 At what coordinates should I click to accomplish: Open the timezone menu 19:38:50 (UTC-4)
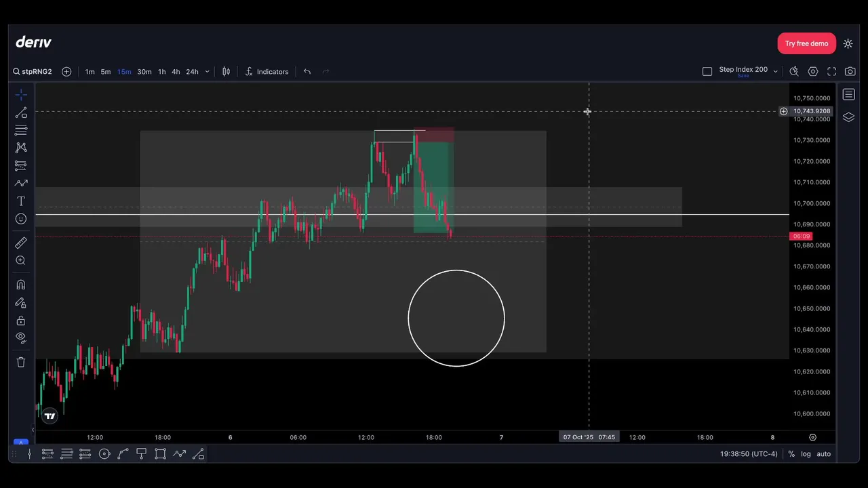coord(749,454)
